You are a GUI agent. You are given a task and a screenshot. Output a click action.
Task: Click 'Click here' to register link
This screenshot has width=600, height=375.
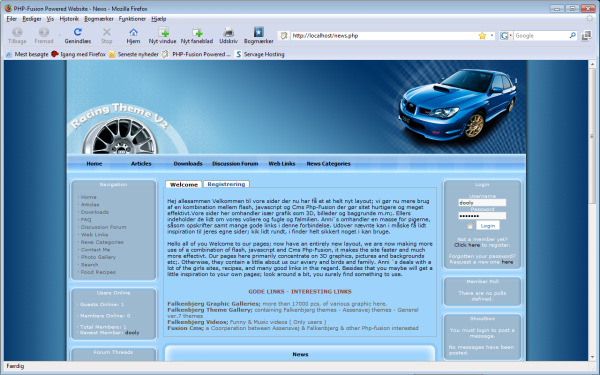pyautogui.click(x=467, y=245)
